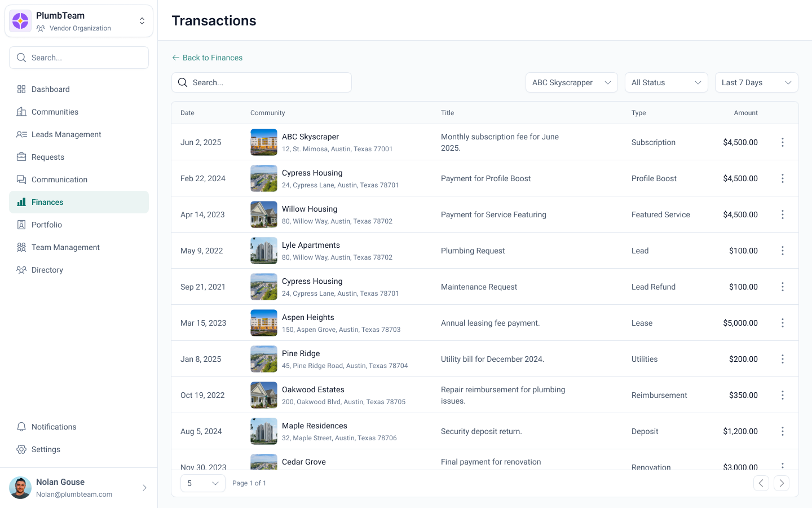This screenshot has height=508, width=812.
Task: Open more options for Oakwood Estates row
Action: tap(782, 395)
